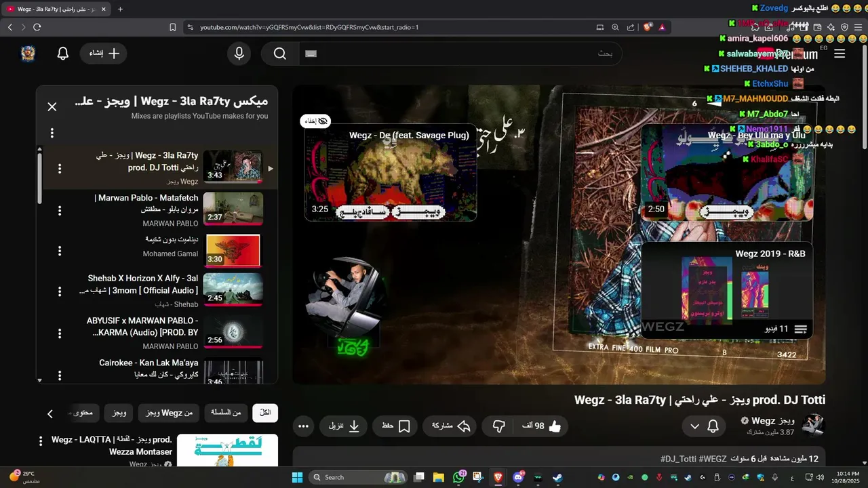The height and width of the screenshot is (488, 868).
Task: Select the الكل filter chip
Action: (x=265, y=413)
